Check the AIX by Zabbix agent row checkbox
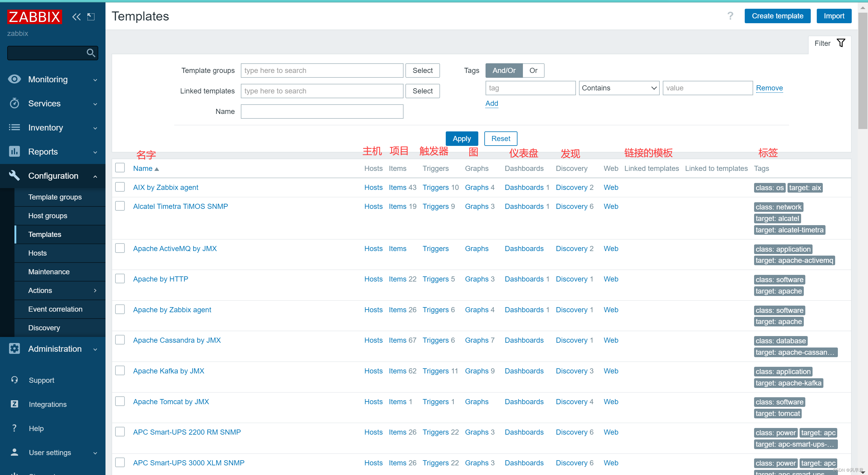868x475 pixels. coord(120,187)
